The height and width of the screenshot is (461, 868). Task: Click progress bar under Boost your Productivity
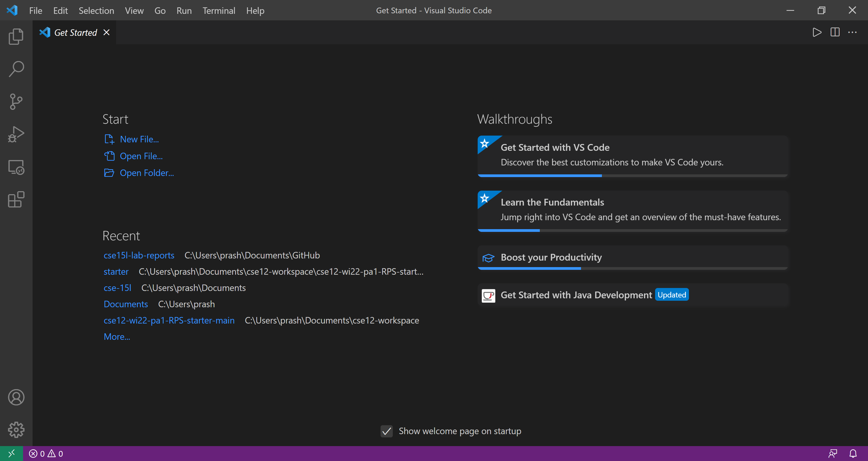(x=633, y=268)
